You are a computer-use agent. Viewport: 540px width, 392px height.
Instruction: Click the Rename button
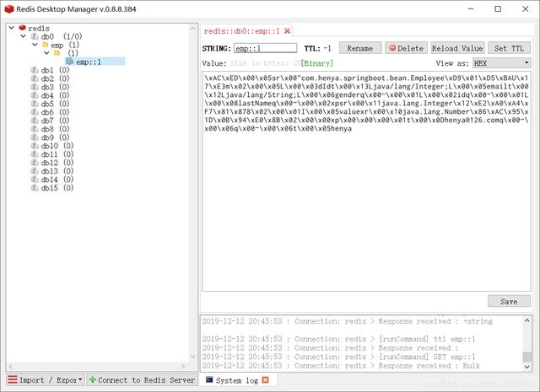[x=360, y=48]
